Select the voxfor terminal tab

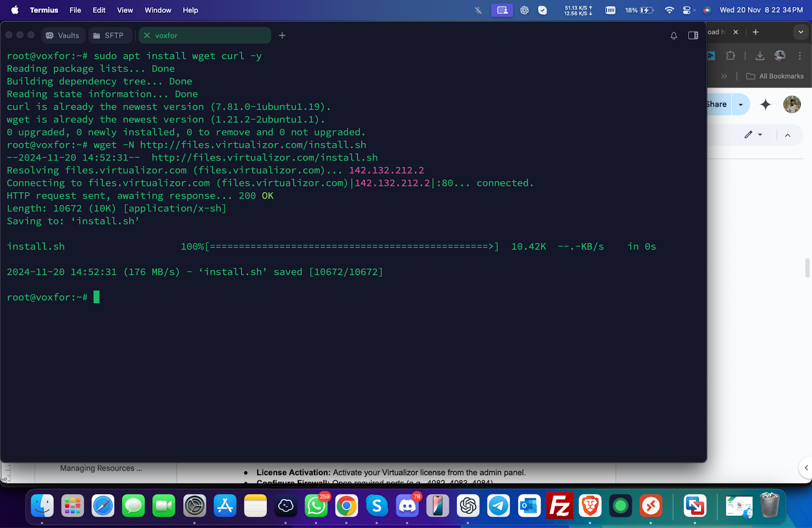coord(204,35)
